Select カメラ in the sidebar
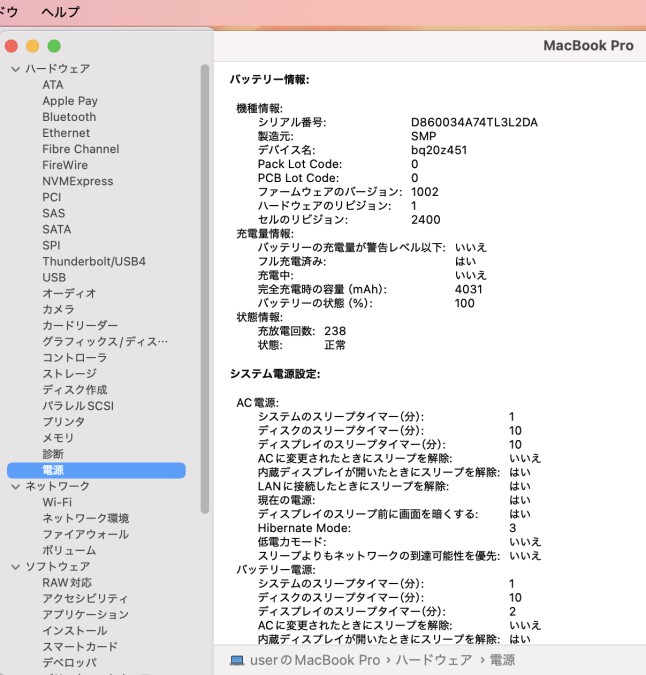This screenshot has height=675, width=646. 59,310
